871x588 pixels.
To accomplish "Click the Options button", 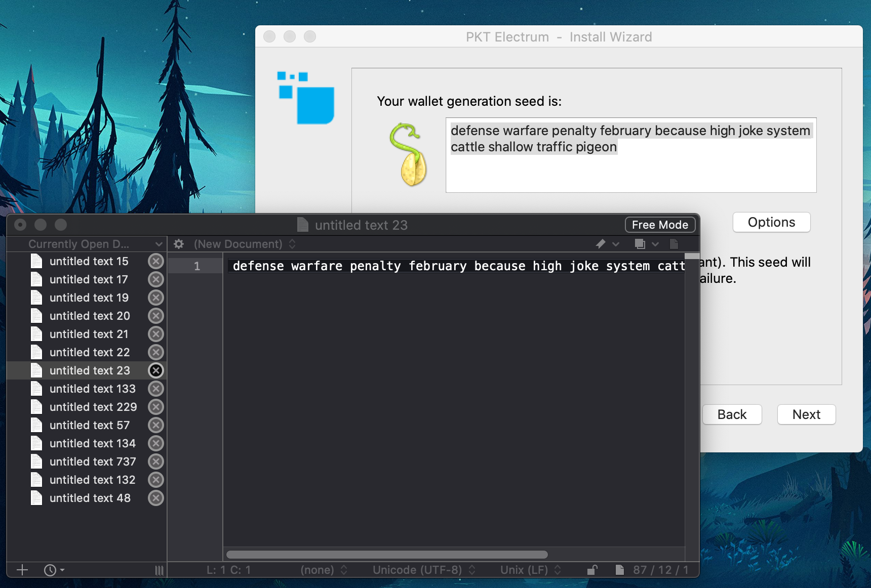I will coord(771,222).
